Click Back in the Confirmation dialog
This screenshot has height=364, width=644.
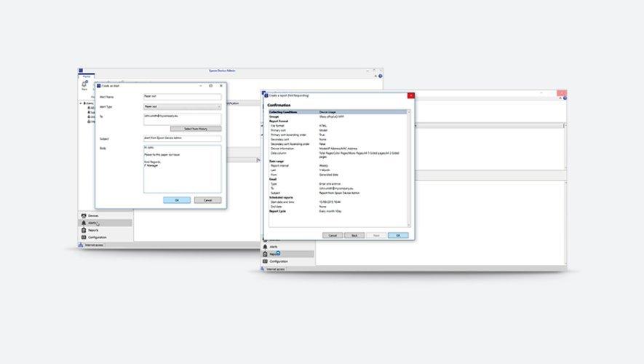click(x=354, y=235)
